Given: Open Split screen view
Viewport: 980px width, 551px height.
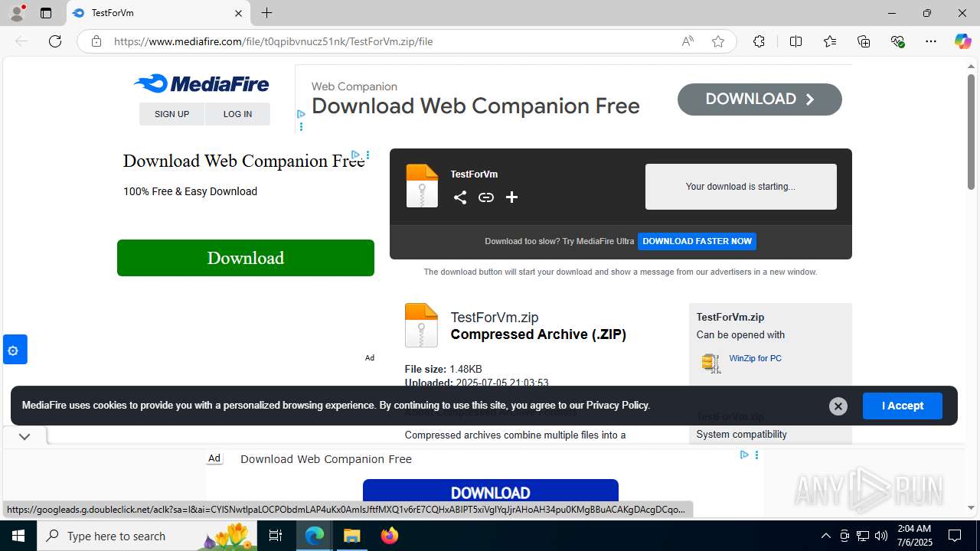Looking at the screenshot, I should pos(796,41).
